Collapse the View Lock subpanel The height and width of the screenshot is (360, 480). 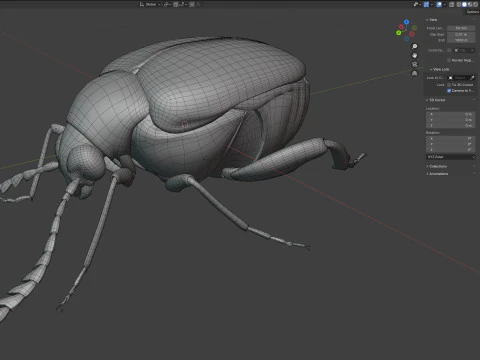point(439,69)
